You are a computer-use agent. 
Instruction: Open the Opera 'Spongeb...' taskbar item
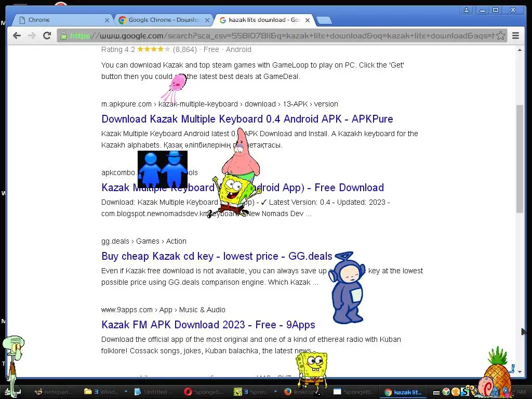(204, 392)
